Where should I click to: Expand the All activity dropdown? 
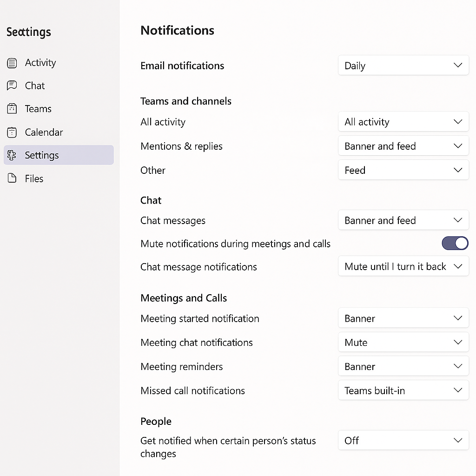coord(403,122)
